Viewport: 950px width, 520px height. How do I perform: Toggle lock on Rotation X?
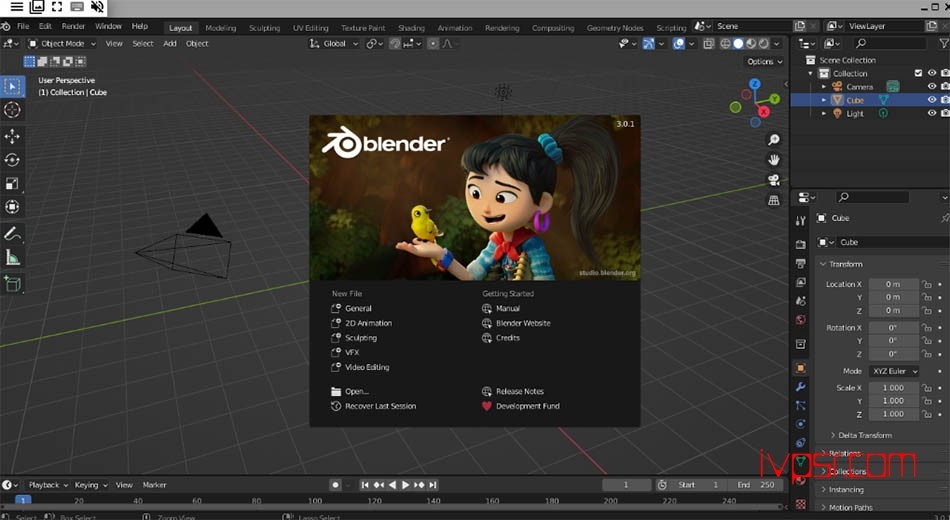pos(926,328)
